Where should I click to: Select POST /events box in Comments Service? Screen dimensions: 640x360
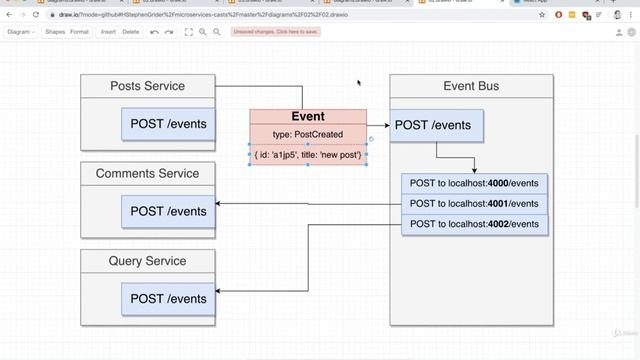[x=168, y=211]
